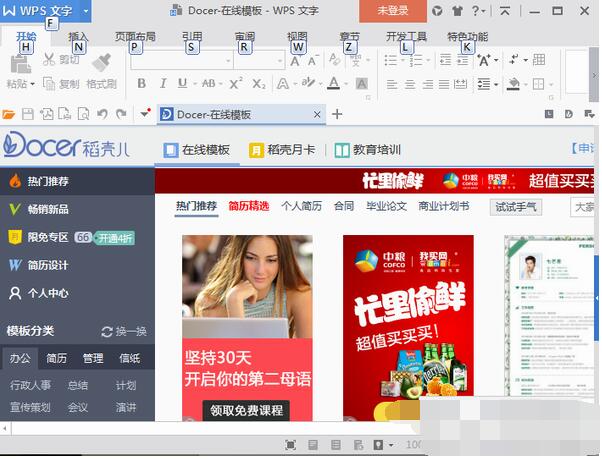
Task: Toggle italic formatting I
Action: coord(163,83)
